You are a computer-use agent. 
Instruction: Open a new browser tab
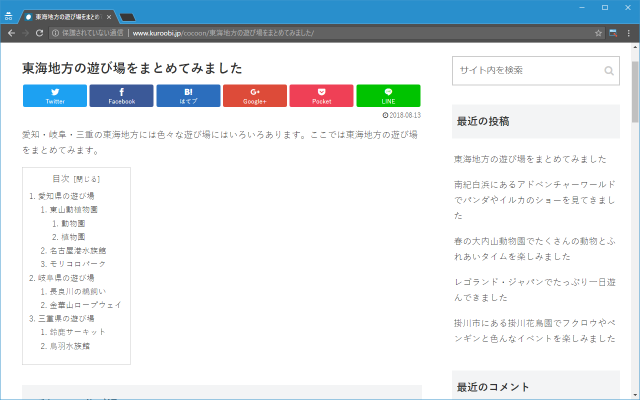(128, 17)
